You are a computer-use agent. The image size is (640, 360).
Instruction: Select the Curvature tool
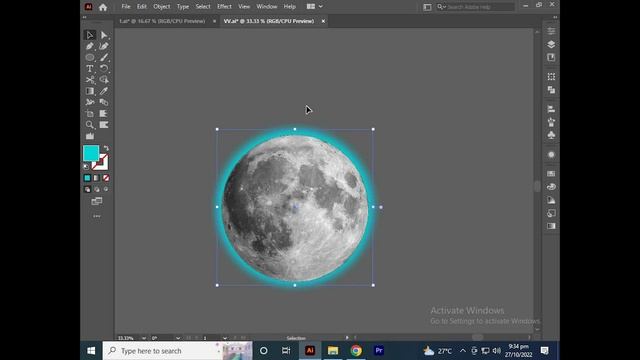click(104, 46)
